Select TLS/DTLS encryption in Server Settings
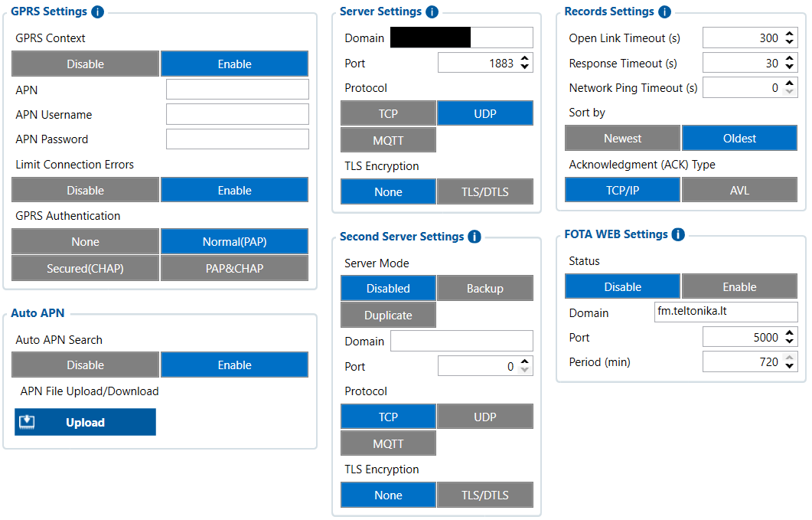The image size is (812, 520). point(484,192)
